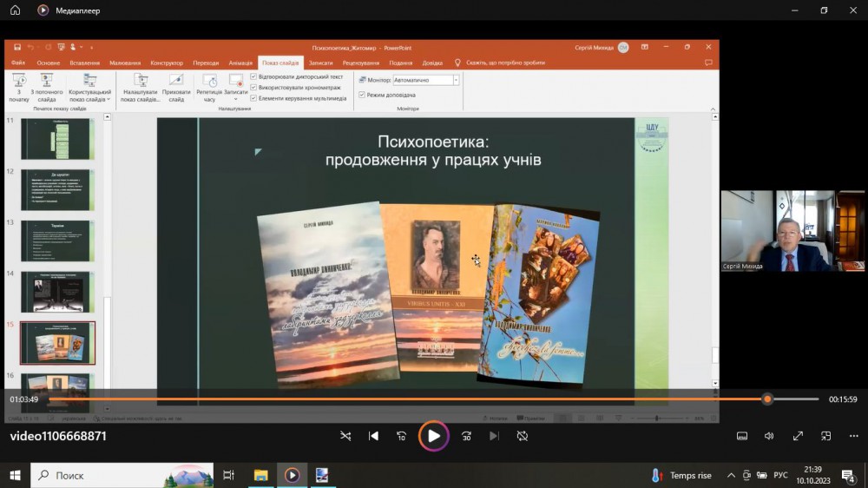Open the notification center icon
The height and width of the screenshot is (488, 868).
(848, 475)
